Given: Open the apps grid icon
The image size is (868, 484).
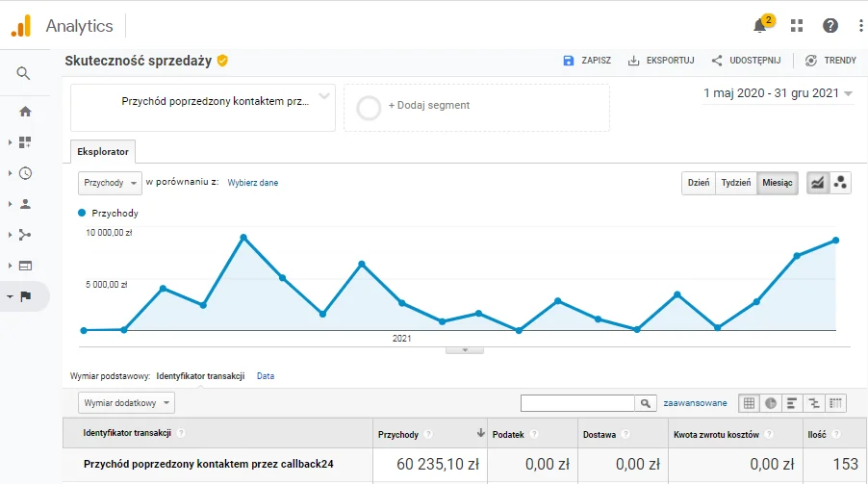Looking at the screenshot, I should tap(797, 26).
